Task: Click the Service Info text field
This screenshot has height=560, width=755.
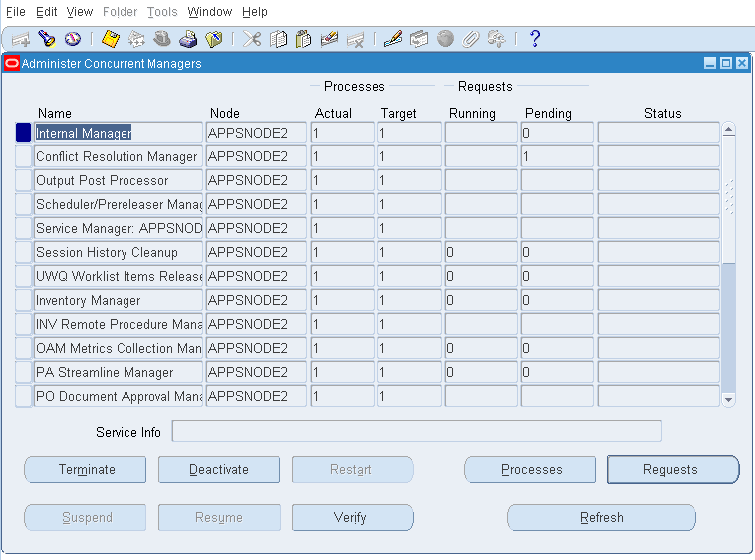Action: [x=416, y=431]
